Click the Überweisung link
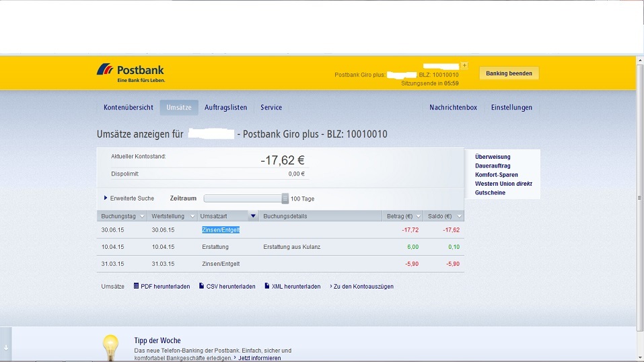This screenshot has width=644, height=362. coord(493,157)
